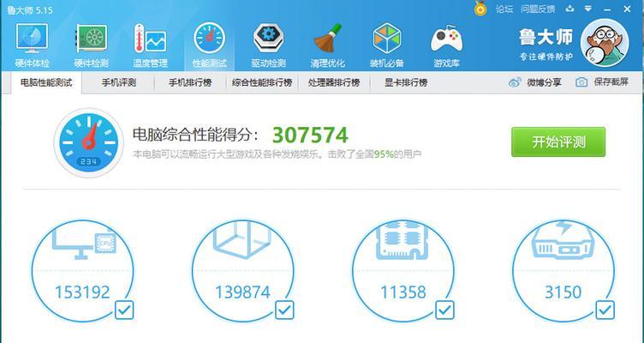Switch to 处理器排行榜 tab

(x=334, y=82)
